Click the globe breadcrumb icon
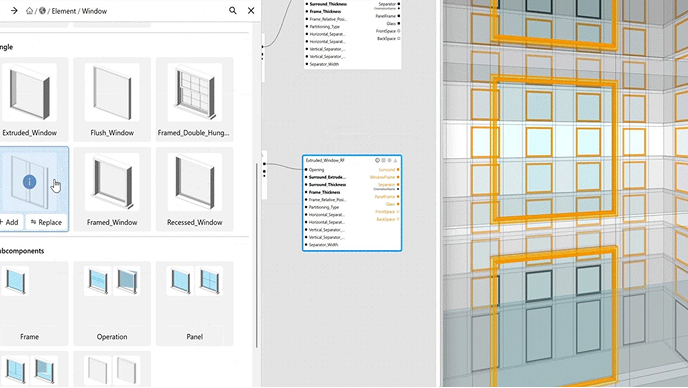This screenshot has height=388, width=688. [x=43, y=11]
